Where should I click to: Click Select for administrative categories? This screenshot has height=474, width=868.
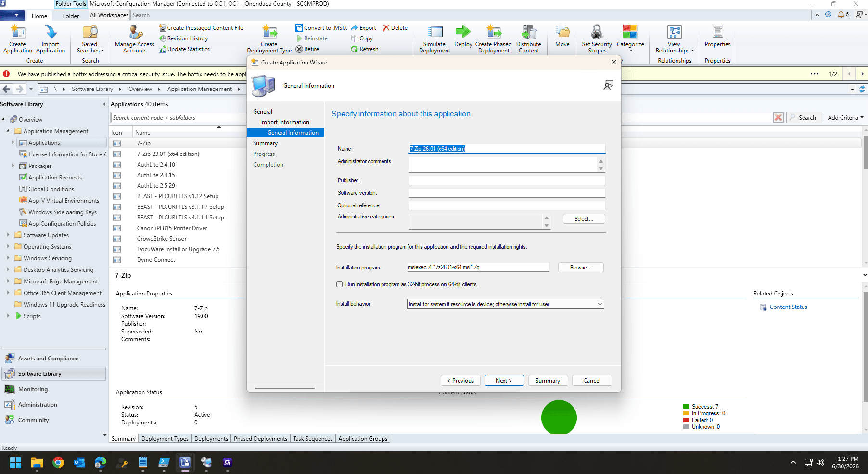point(584,219)
